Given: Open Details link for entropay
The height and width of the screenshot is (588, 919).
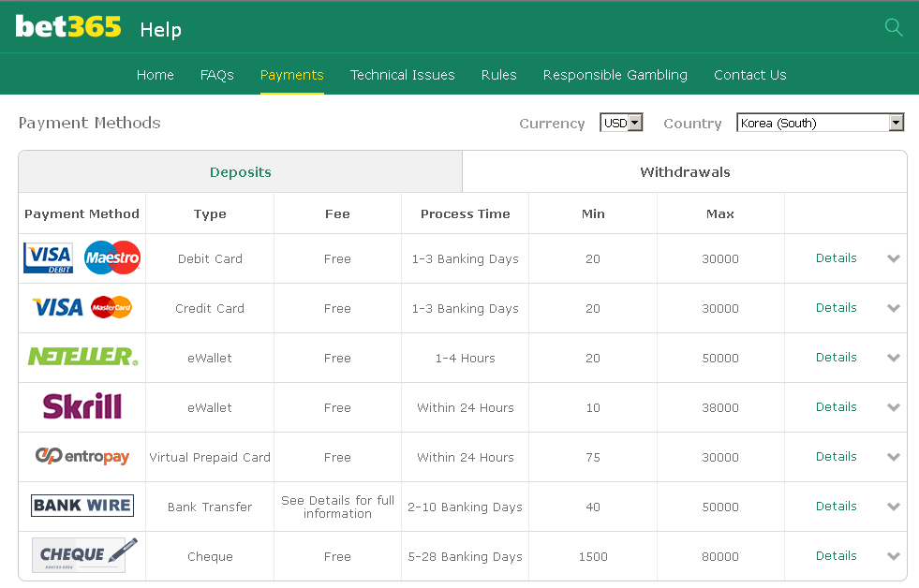Looking at the screenshot, I should point(837,457).
